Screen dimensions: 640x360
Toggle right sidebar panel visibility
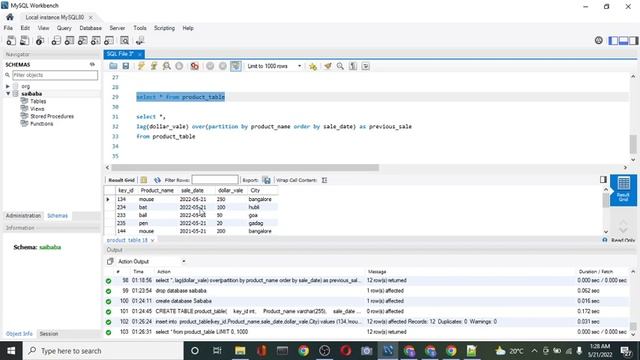(x=633, y=40)
